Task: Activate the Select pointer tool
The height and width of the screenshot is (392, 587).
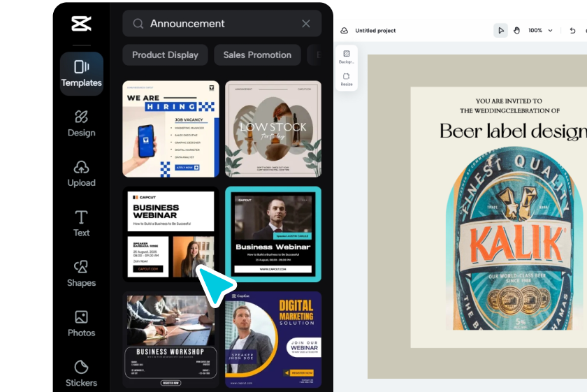Action: (x=500, y=31)
